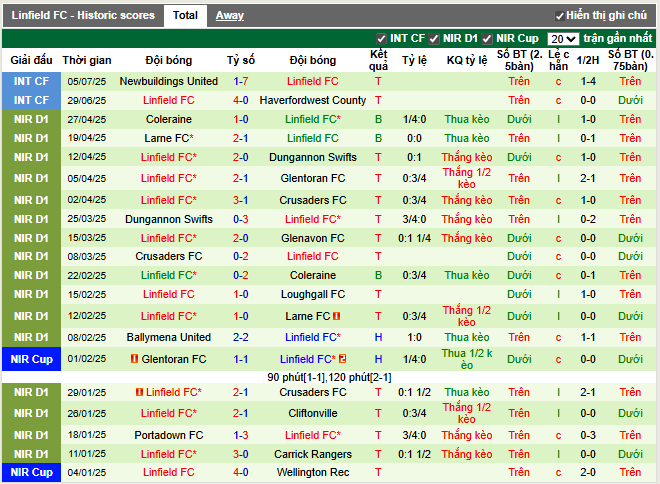Open Dungannon Swifts link on 12/04/25 row
The image size is (660, 484).
(x=313, y=157)
